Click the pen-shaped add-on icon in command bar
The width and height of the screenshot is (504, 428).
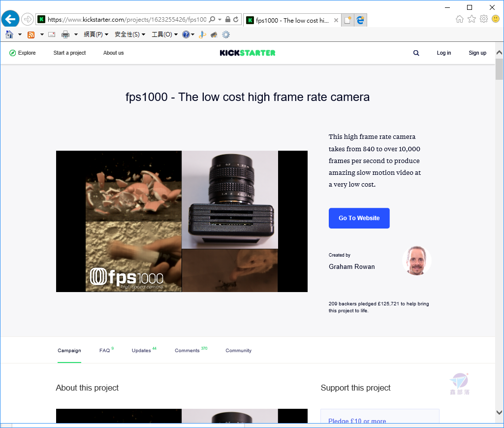click(x=202, y=34)
